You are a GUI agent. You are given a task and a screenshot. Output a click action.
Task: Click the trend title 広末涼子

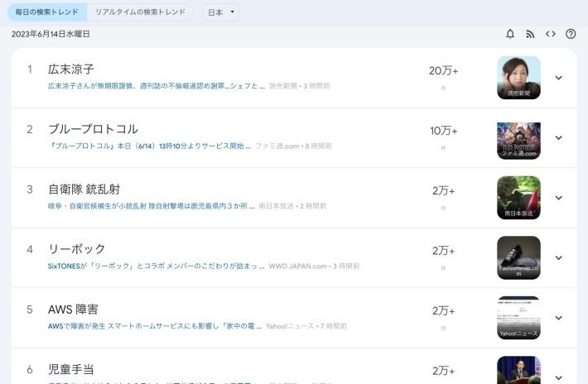point(71,70)
